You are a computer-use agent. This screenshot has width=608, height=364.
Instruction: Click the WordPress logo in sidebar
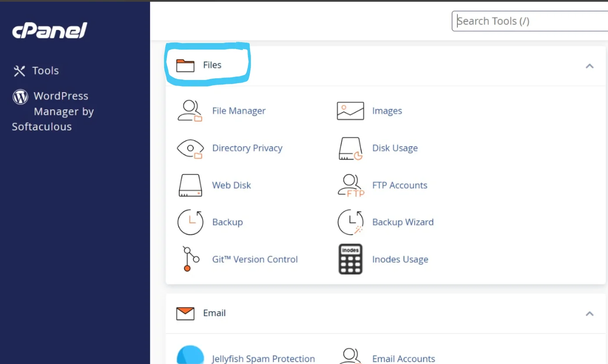(x=20, y=97)
